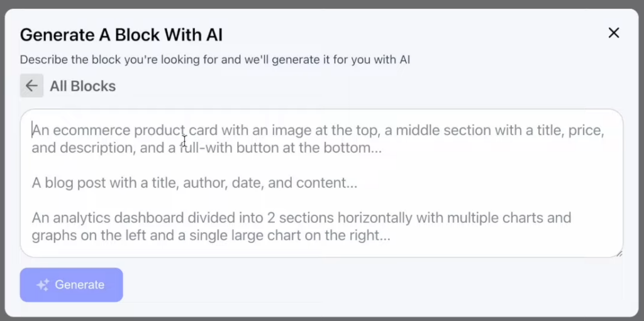
Task: Click the 'graphs on the left' placeholder line
Action: pos(211,236)
